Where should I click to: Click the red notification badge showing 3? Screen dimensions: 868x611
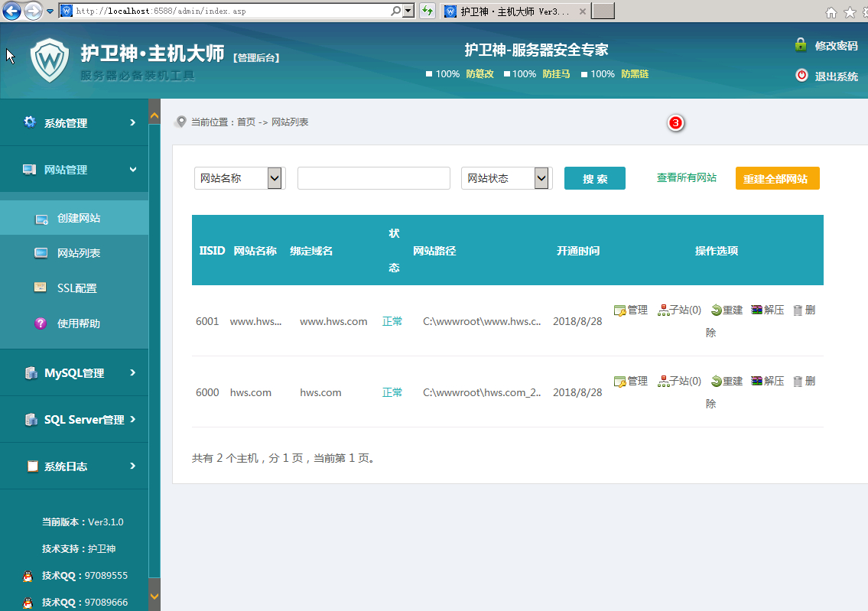(x=675, y=122)
